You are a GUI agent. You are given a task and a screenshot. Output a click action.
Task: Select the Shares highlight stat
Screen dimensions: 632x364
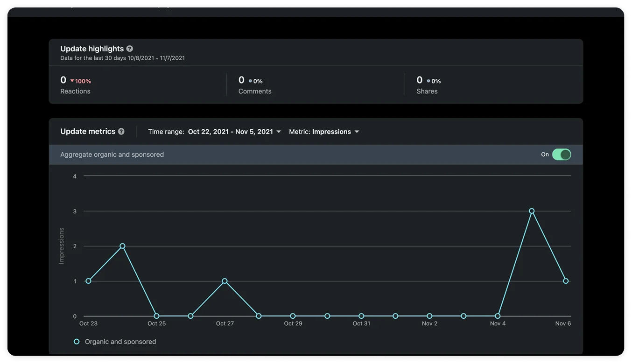tap(427, 85)
